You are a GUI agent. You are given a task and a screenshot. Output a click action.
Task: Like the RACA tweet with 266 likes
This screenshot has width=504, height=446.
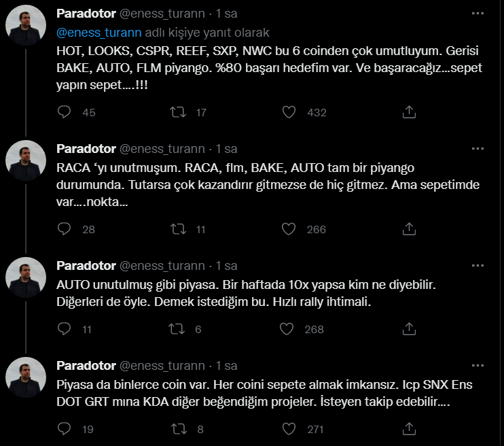[x=289, y=229]
